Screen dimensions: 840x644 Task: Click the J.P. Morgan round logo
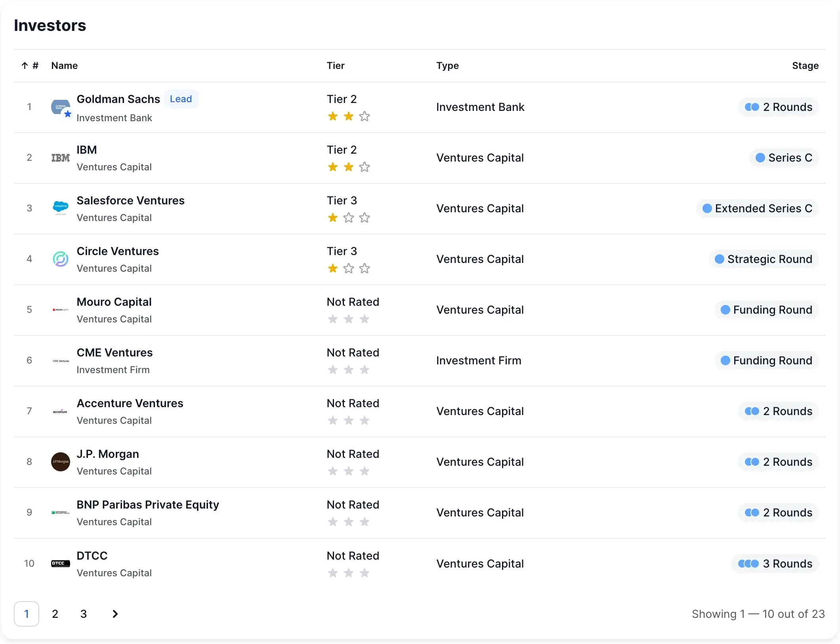61,462
